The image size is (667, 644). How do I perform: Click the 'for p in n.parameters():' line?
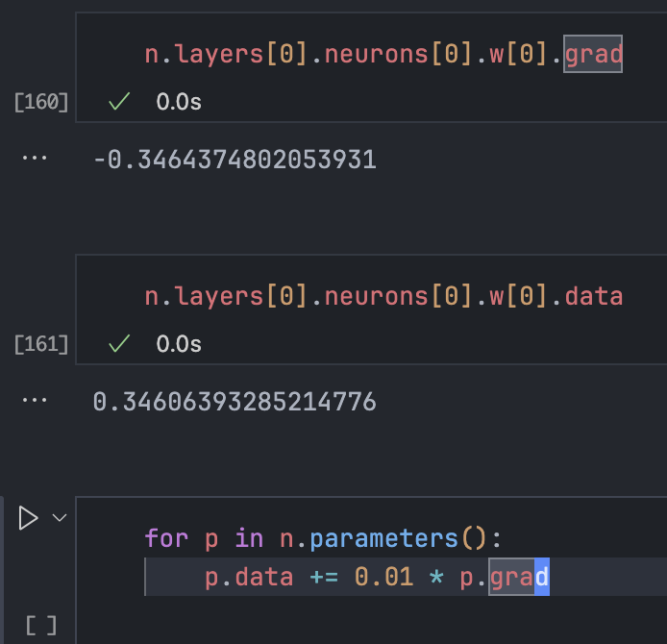pyautogui.click(x=323, y=537)
